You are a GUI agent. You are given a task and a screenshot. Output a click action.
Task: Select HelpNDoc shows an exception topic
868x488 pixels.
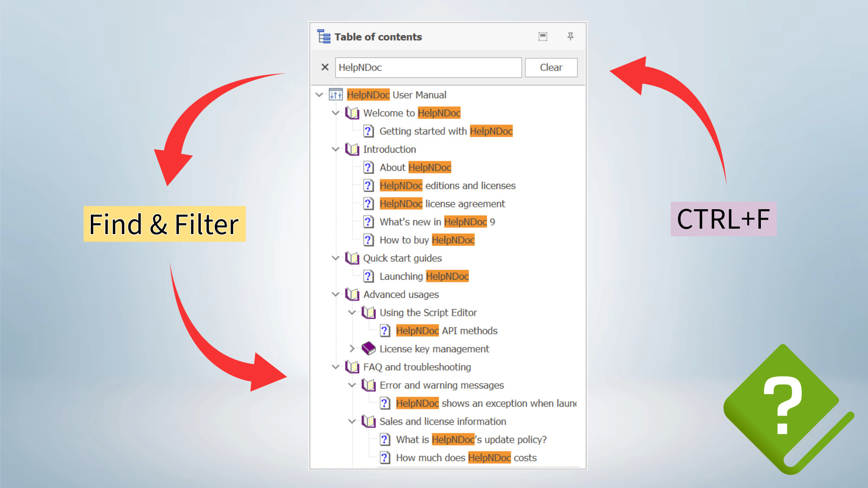pos(486,404)
